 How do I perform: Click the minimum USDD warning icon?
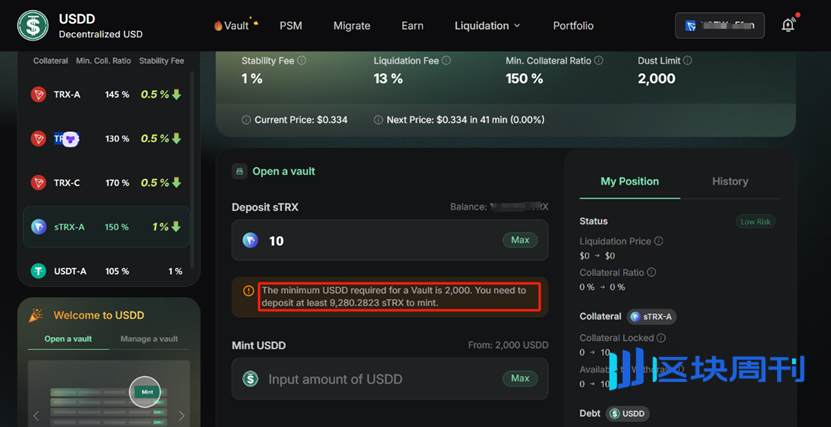click(x=249, y=290)
